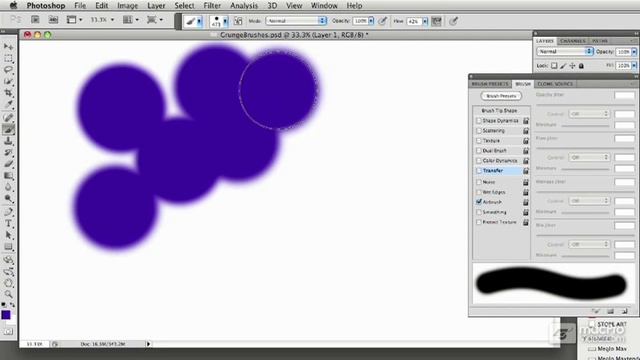This screenshot has height=360, width=640.
Task: Select the Zoom tool in toolbox
Action: pyautogui.click(x=8, y=294)
